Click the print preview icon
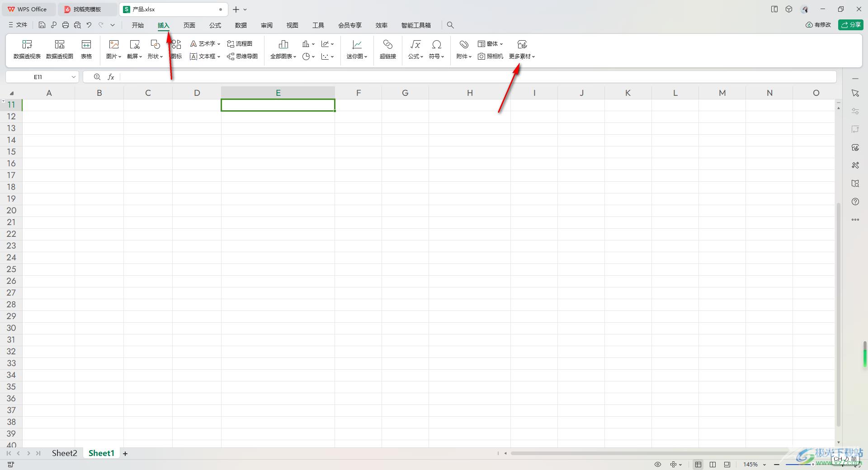This screenshot has height=470, width=868. [x=77, y=25]
